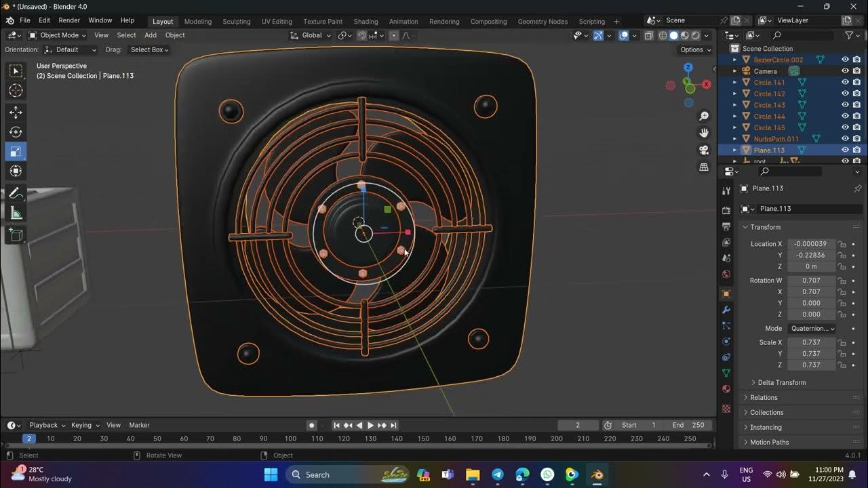Open the Material properties tab
Viewport: 868px width, 488px height.
tap(726, 389)
